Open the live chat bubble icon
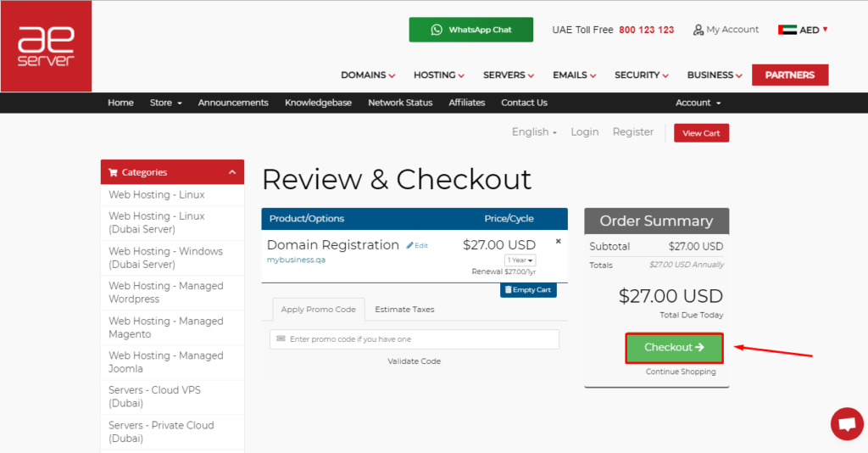This screenshot has height=453, width=868. 847,424
